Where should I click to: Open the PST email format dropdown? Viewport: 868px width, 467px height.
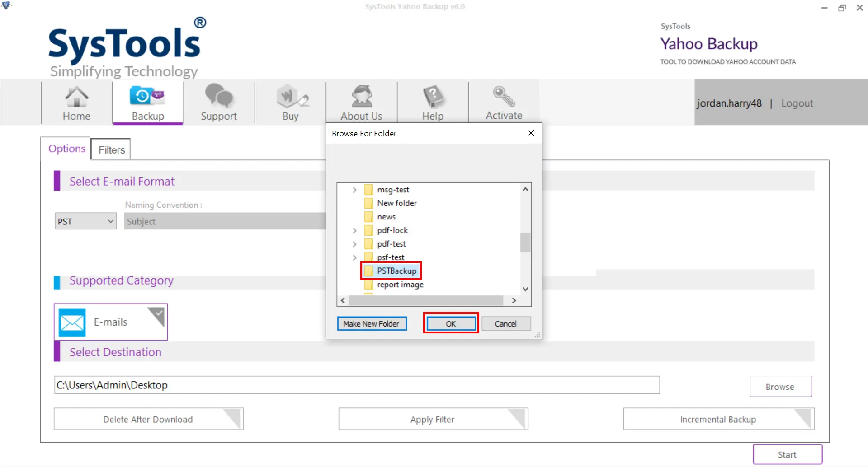point(86,221)
